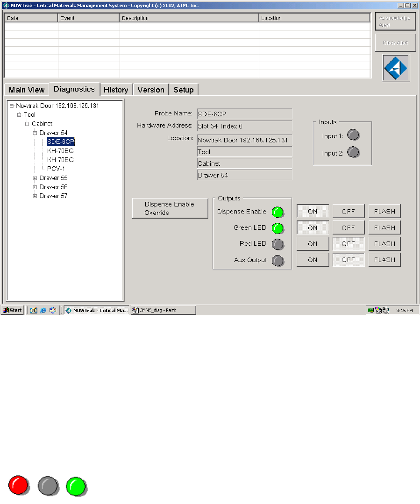Switch to the Main View tab
The image size is (420, 504).
[x=26, y=90]
